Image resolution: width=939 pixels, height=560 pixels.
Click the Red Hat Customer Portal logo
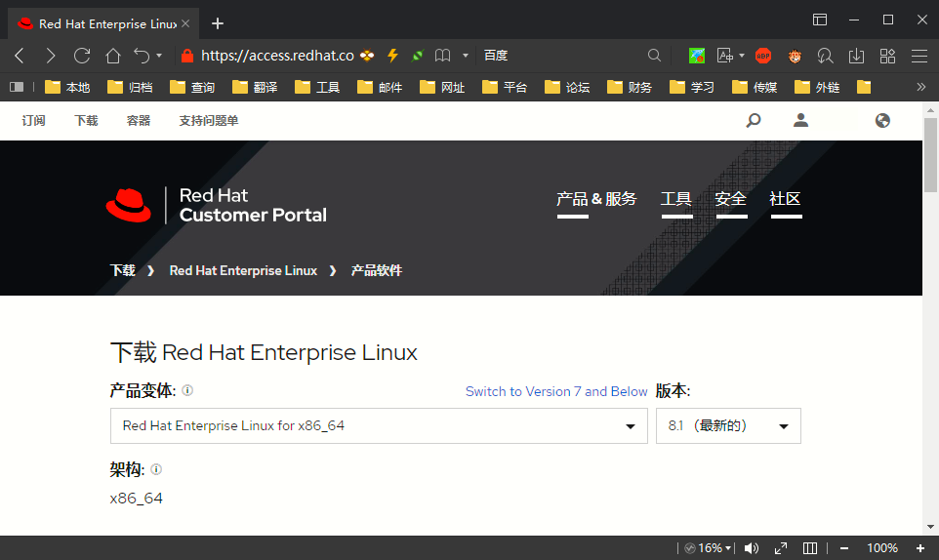click(216, 205)
